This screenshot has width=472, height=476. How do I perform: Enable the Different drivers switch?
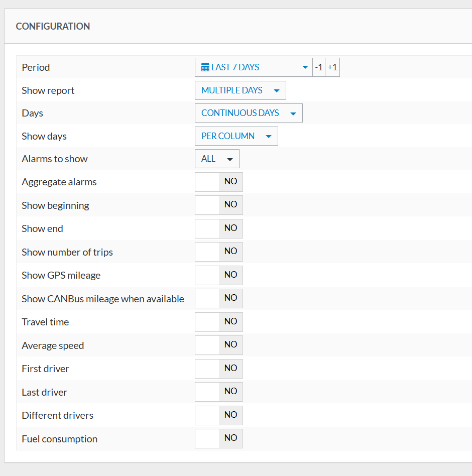click(x=219, y=416)
